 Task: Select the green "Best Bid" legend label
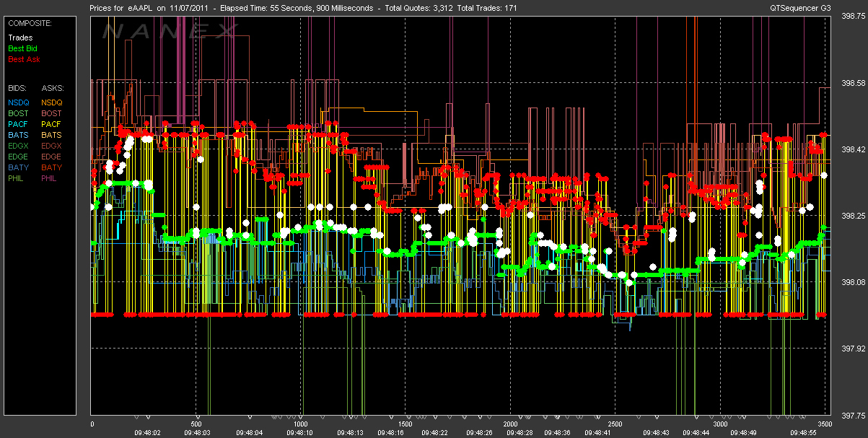click(x=22, y=48)
